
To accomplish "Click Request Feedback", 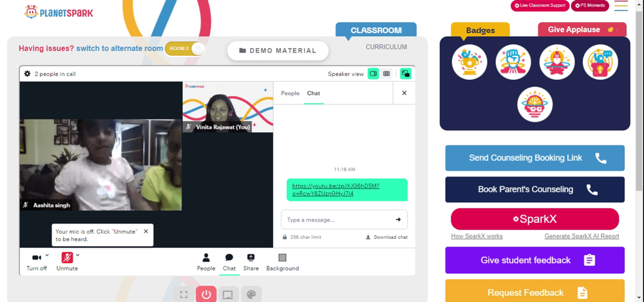I will 535,291.
